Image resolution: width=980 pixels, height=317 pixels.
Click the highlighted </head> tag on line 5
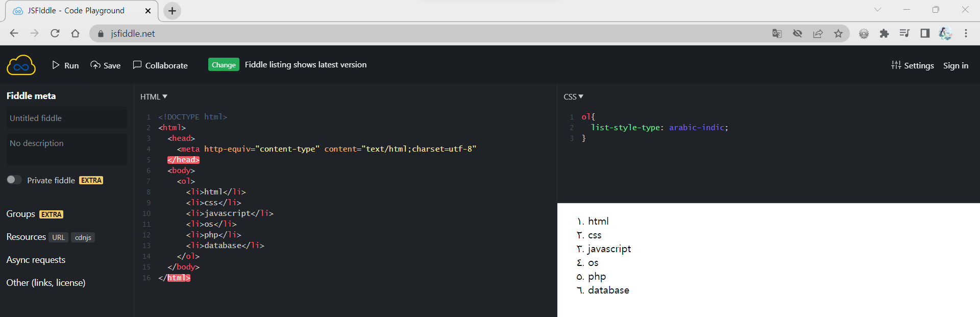tap(183, 160)
